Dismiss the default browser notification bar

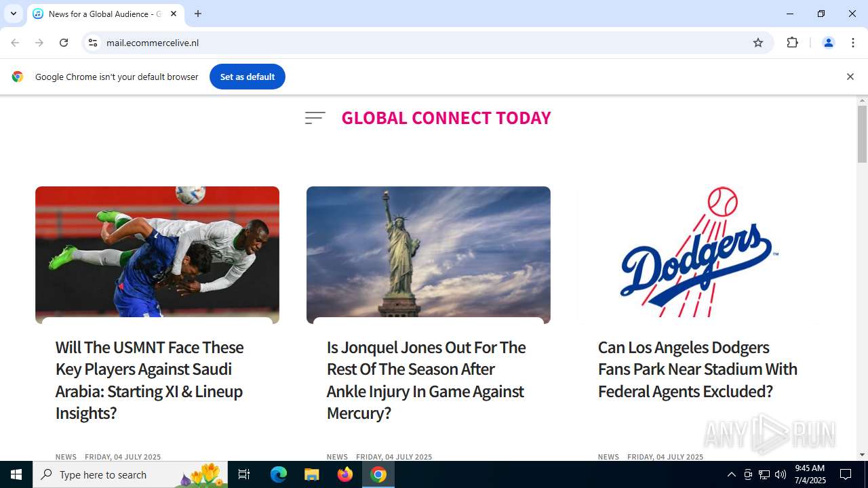pos(850,77)
